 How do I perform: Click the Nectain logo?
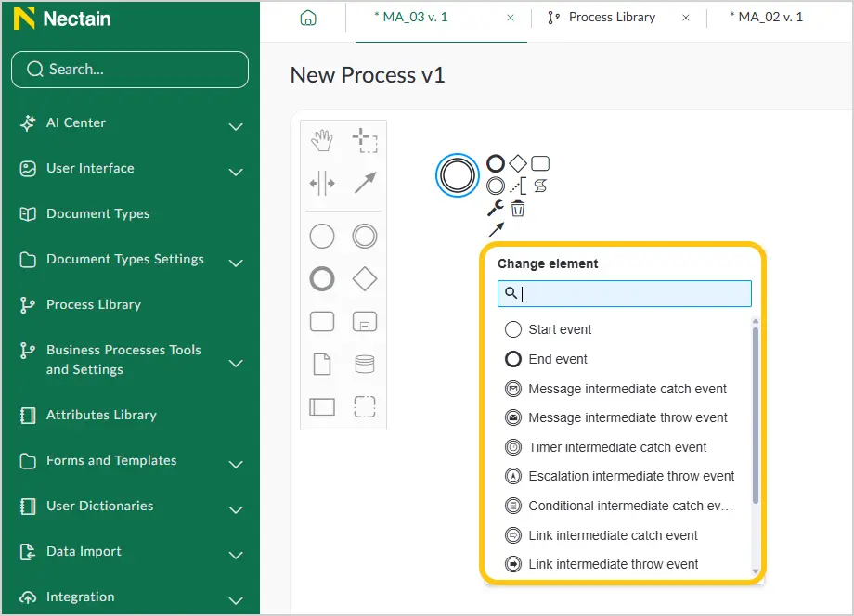tap(62, 19)
